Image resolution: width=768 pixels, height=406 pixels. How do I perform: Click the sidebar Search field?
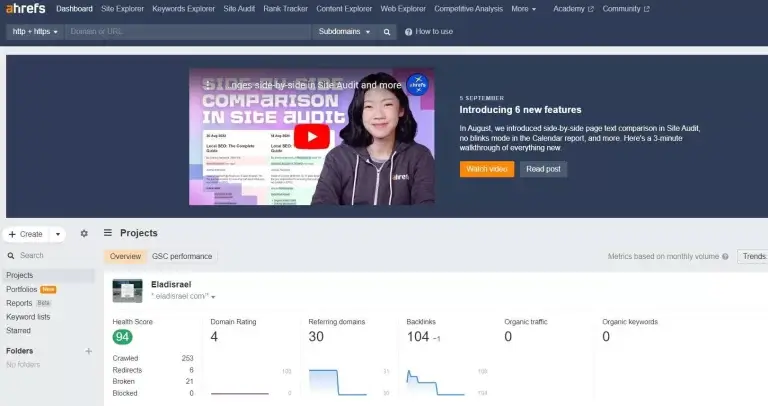coord(48,256)
